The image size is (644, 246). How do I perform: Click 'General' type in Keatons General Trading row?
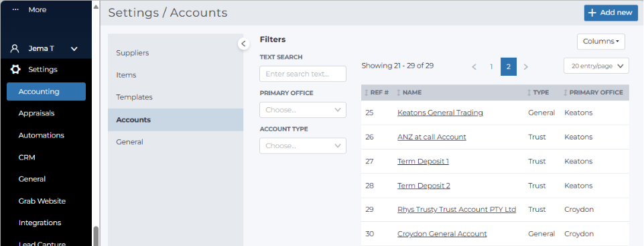click(x=541, y=113)
